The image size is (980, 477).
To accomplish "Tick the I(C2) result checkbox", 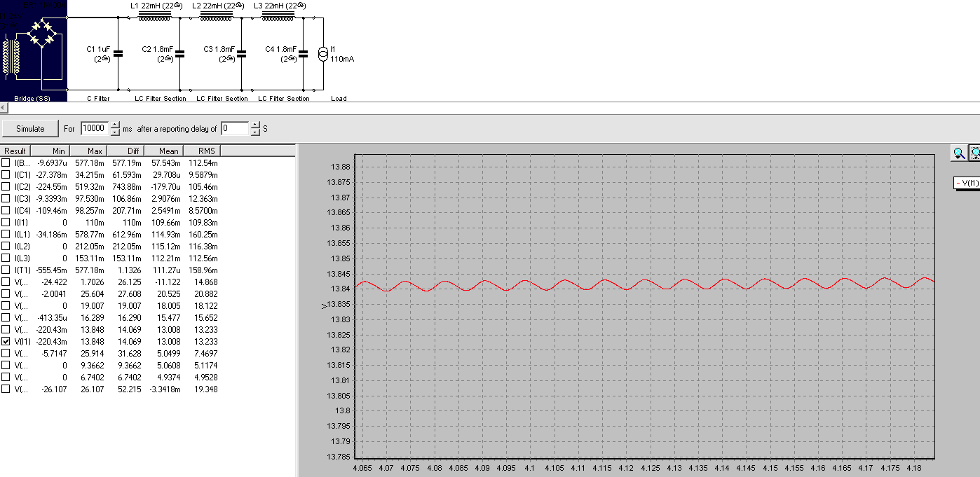I will [x=6, y=186].
